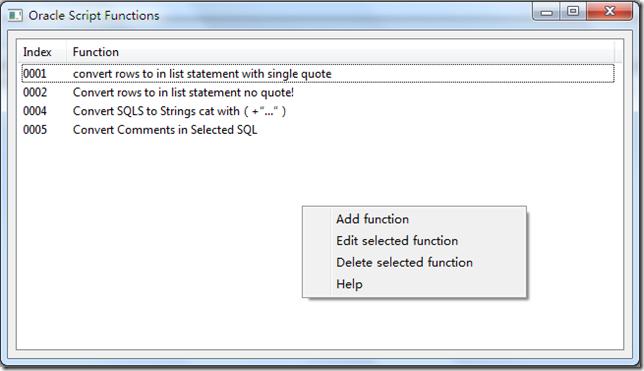This screenshot has width=644, height=371.
Task: Choose Add function from context menu
Action: coord(414,219)
